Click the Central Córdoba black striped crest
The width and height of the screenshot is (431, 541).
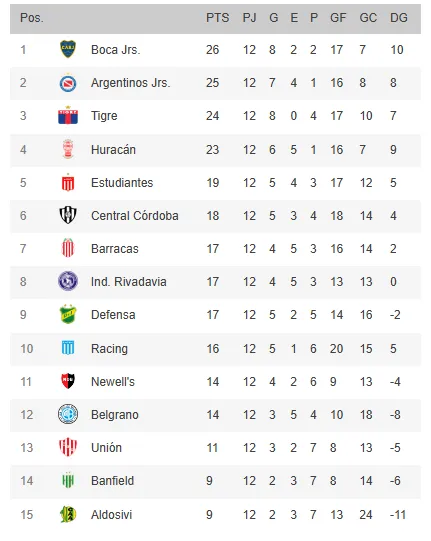click(x=68, y=215)
